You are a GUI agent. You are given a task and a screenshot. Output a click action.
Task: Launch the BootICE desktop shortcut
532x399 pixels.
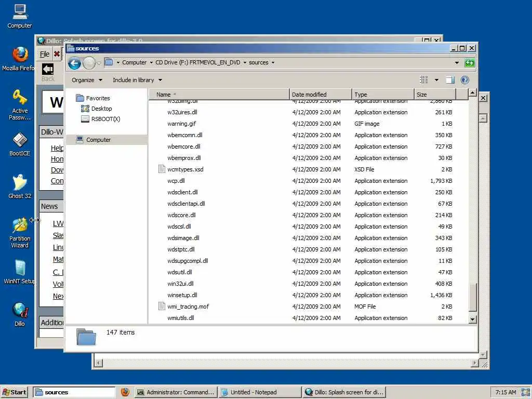20,144
